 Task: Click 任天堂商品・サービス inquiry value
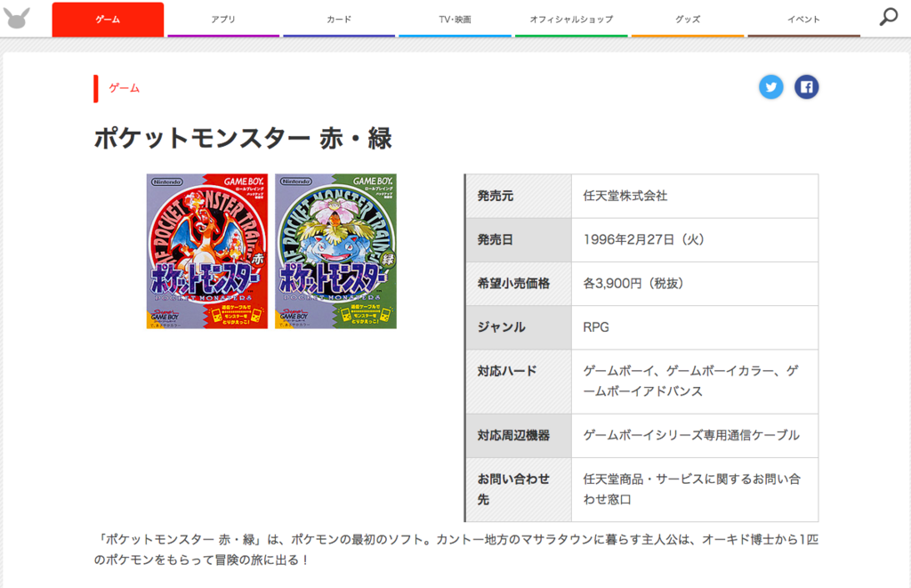pos(692,489)
